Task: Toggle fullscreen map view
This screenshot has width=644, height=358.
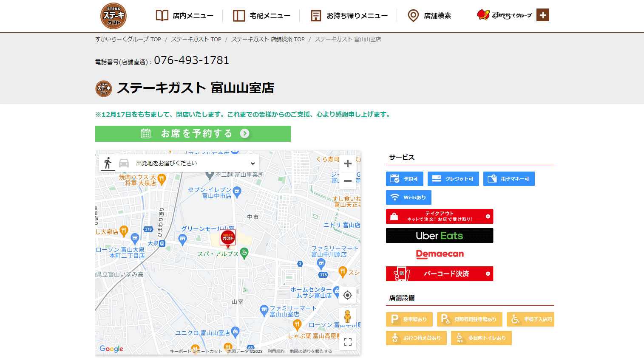Action: pos(347,342)
